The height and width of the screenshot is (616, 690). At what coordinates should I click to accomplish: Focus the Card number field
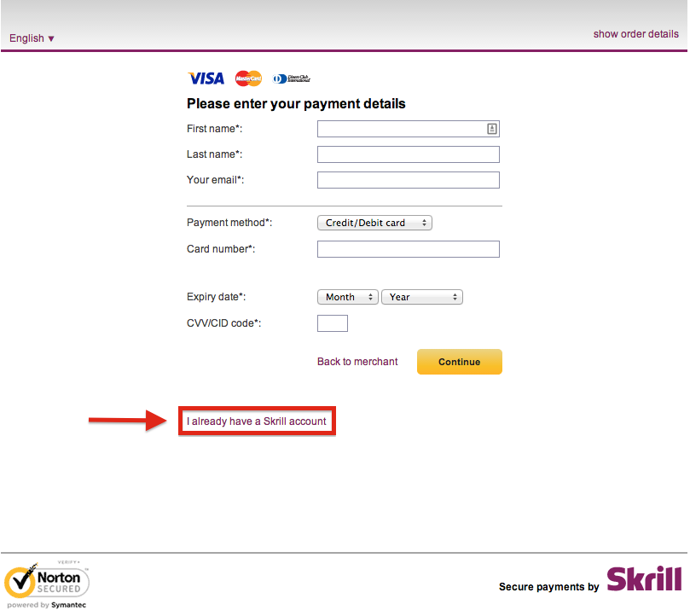[409, 250]
